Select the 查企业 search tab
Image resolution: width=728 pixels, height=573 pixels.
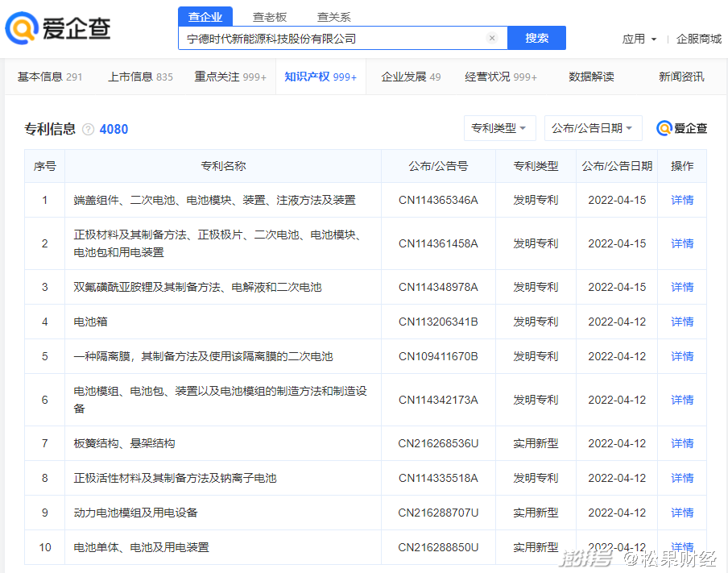(x=205, y=17)
